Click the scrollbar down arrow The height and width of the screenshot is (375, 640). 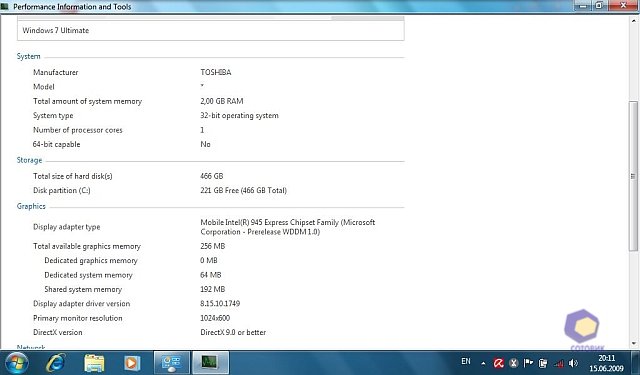[x=633, y=344]
